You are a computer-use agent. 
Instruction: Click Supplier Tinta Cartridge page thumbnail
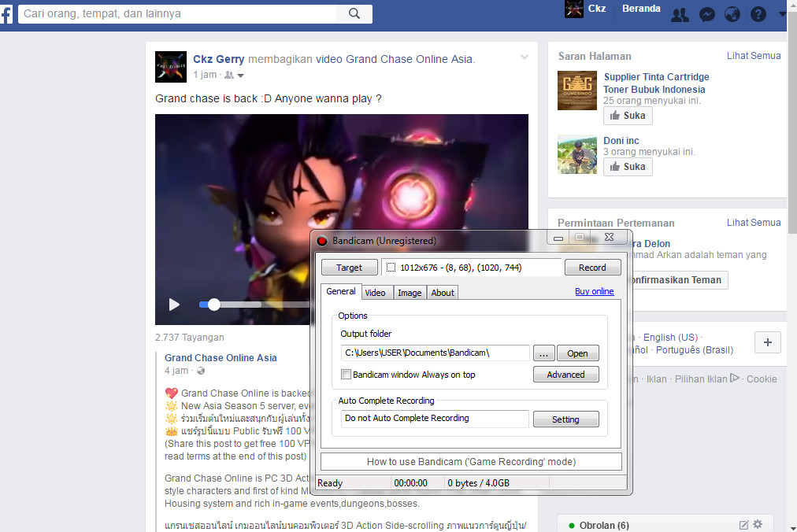pos(577,91)
